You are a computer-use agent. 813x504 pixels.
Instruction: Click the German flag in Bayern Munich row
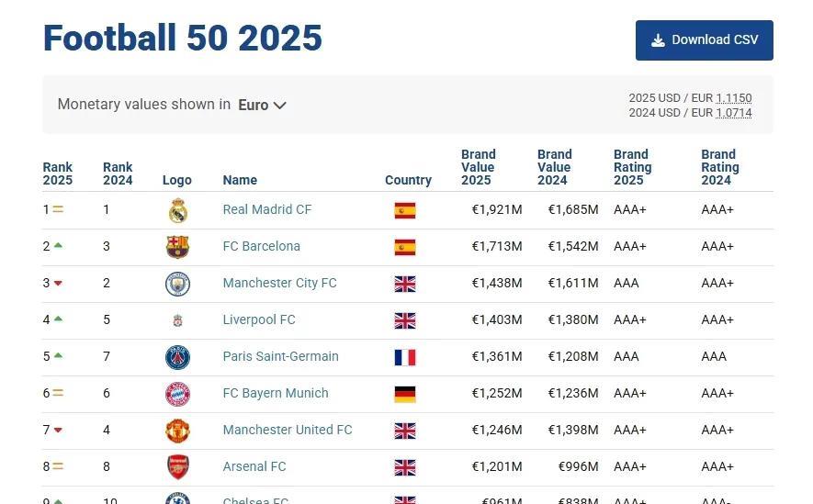404,394
